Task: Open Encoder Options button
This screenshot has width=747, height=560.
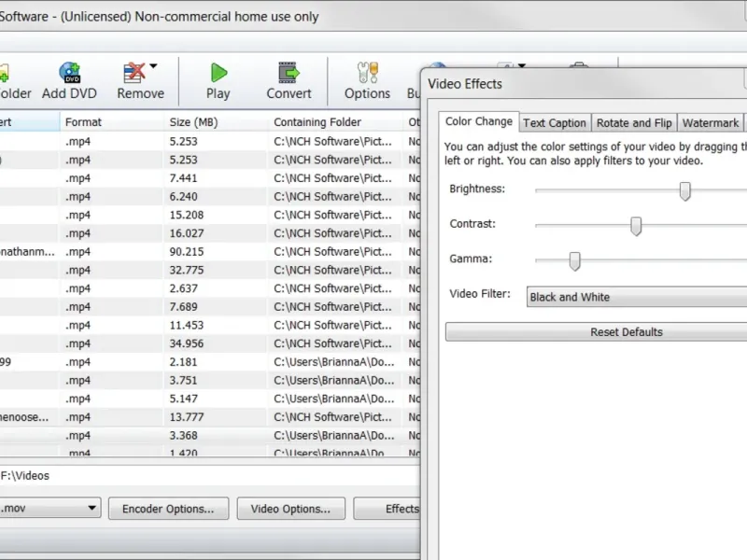Action: (168, 509)
